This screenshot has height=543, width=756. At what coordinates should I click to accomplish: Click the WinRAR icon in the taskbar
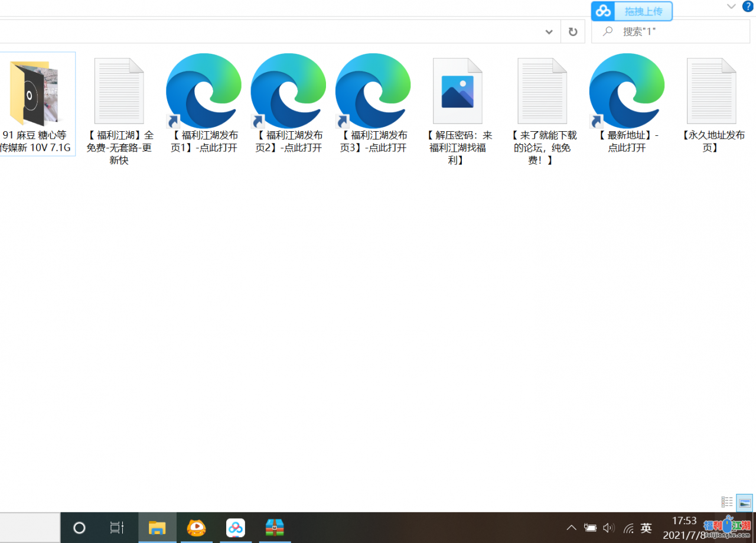[275, 528]
